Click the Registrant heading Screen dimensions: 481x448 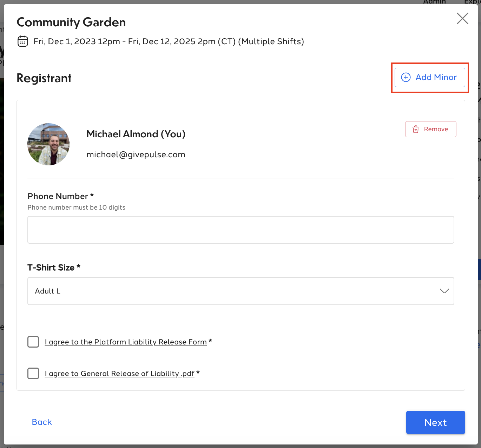pyautogui.click(x=44, y=78)
